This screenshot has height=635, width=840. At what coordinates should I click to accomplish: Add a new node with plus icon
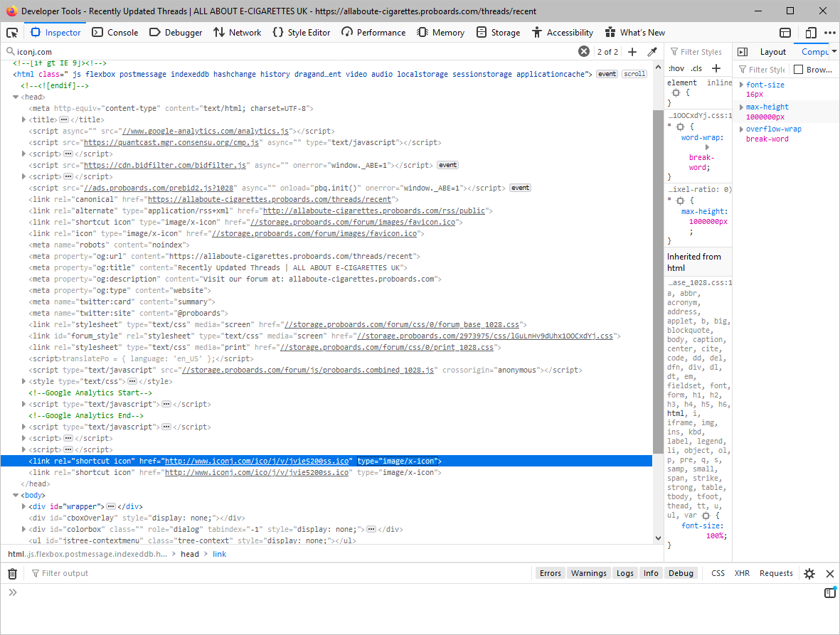(x=632, y=52)
